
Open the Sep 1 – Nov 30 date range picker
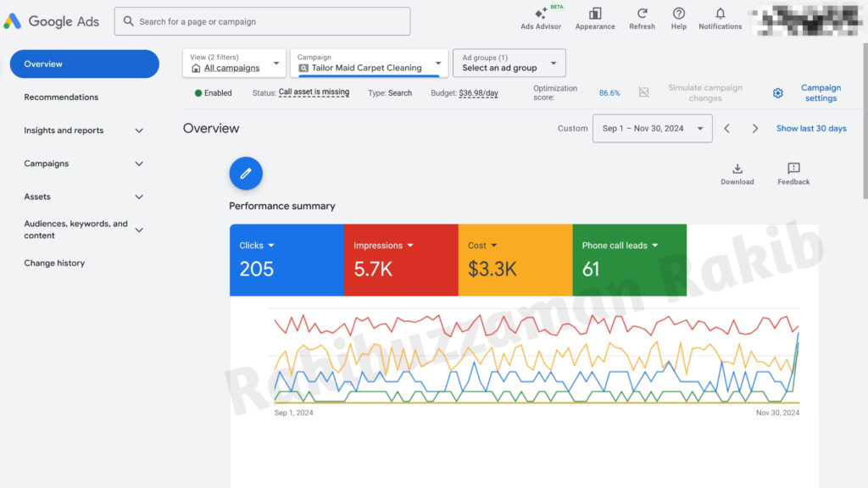pos(652,128)
